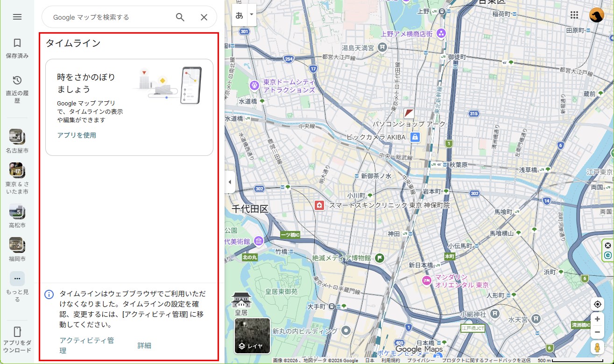Click the extension close X on right edge
The image size is (614, 364).
tap(607, 245)
